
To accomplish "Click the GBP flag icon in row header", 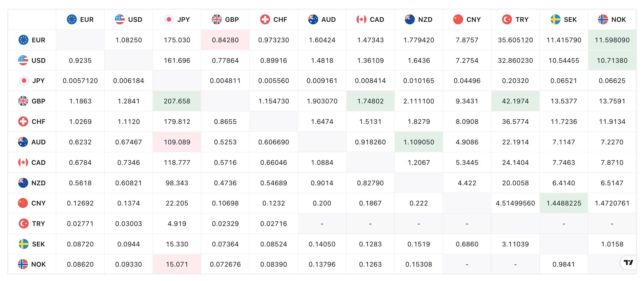I will tap(23, 101).
